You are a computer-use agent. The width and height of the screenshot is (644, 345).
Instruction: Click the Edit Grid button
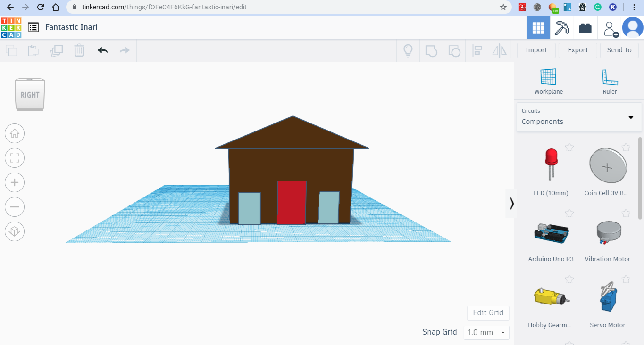pyautogui.click(x=488, y=313)
